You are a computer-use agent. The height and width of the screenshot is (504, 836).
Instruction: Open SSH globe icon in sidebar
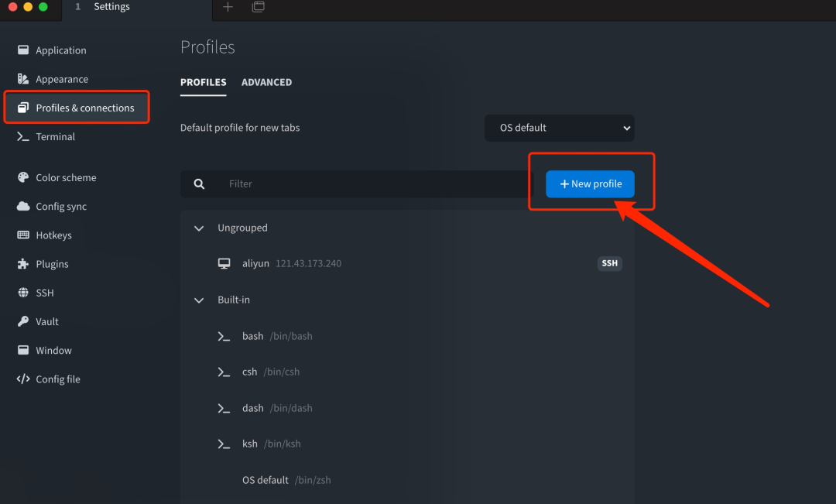(23, 293)
